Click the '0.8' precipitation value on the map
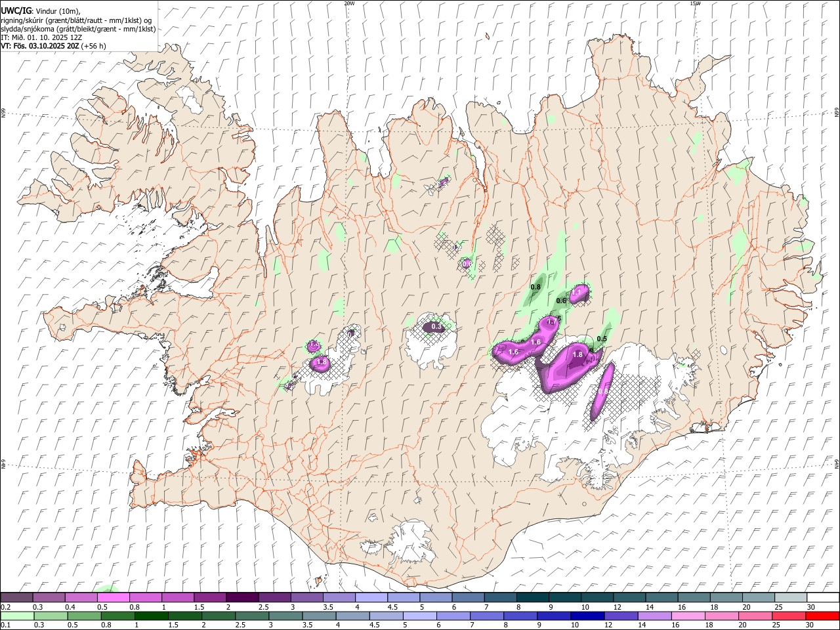This screenshot has height=630, width=840. pyautogui.click(x=535, y=287)
